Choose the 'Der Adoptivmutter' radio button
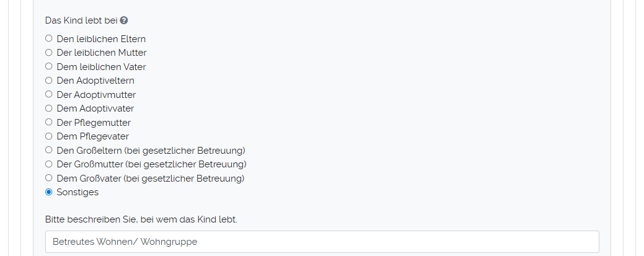Viewport: 644px width, 256px height. (49, 94)
